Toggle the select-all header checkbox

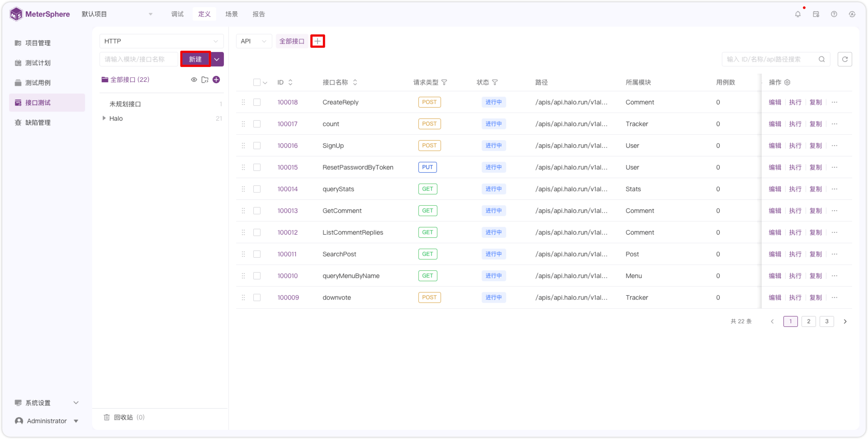pyautogui.click(x=257, y=82)
